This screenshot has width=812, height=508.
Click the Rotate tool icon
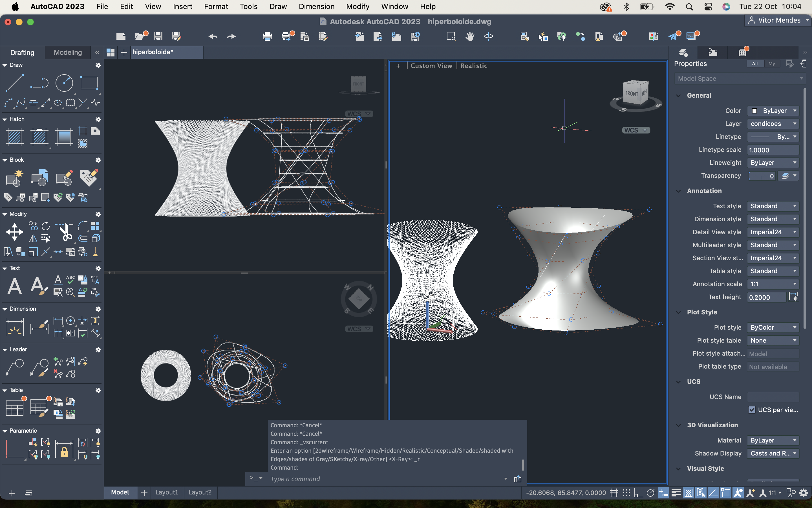pyautogui.click(x=46, y=226)
